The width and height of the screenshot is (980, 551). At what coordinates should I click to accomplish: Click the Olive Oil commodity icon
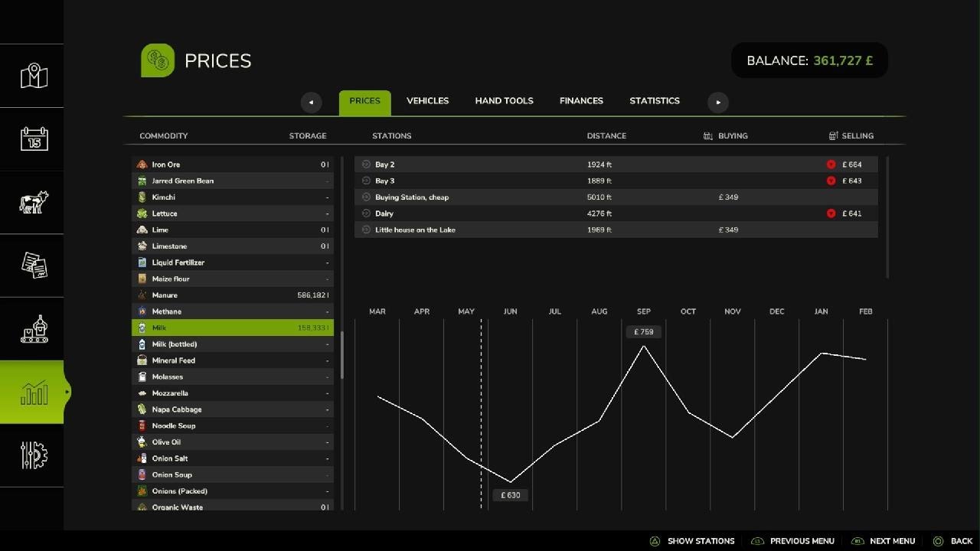(x=142, y=442)
